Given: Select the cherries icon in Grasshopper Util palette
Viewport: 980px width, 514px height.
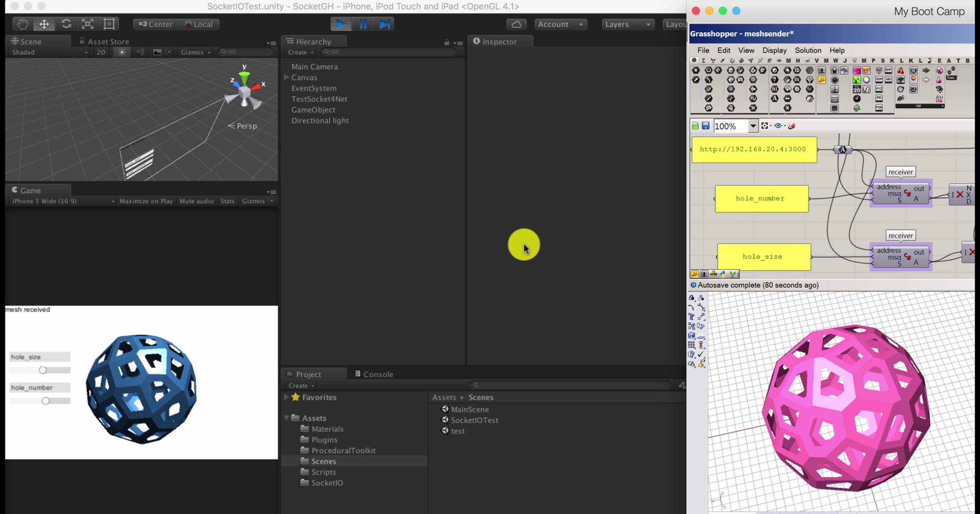Looking at the screenshot, I should [900, 71].
